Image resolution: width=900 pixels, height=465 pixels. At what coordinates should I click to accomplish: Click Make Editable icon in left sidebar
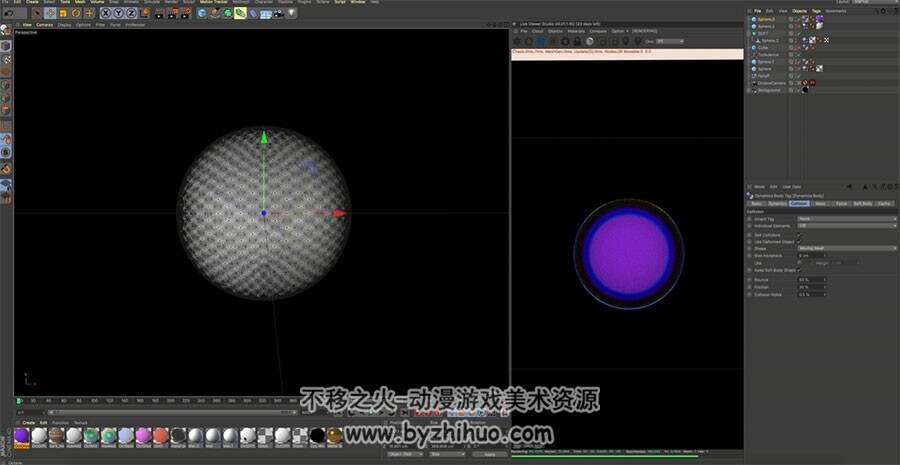tap(6, 30)
